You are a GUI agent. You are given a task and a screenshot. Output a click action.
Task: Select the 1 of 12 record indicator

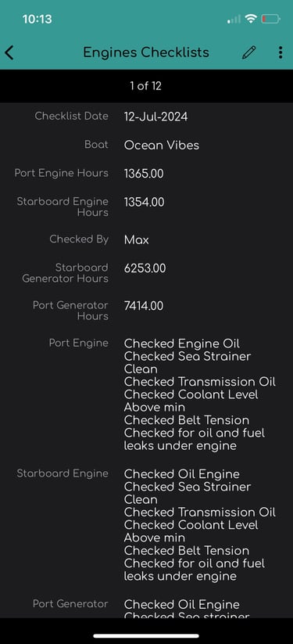[x=145, y=86]
